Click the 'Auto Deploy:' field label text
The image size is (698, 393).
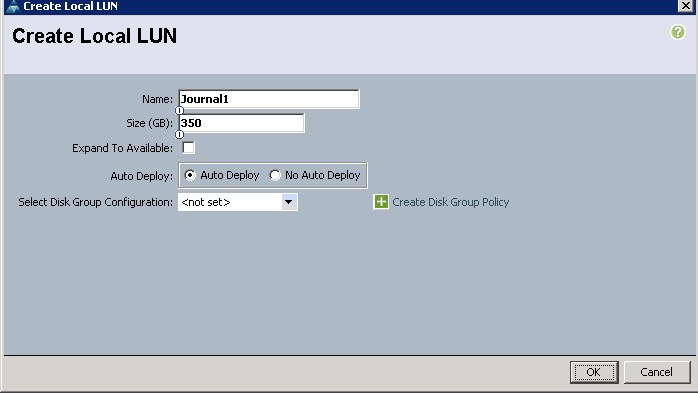click(x=142, y=176)
